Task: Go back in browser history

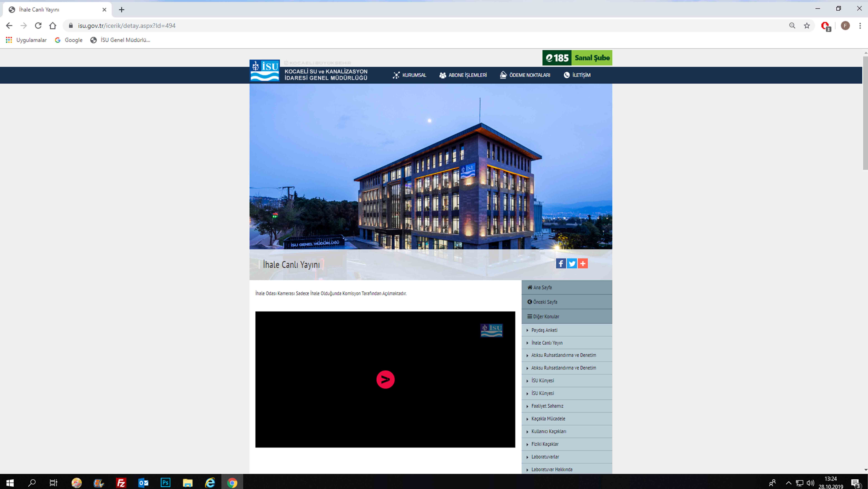Action: click(x=9, y=26)
